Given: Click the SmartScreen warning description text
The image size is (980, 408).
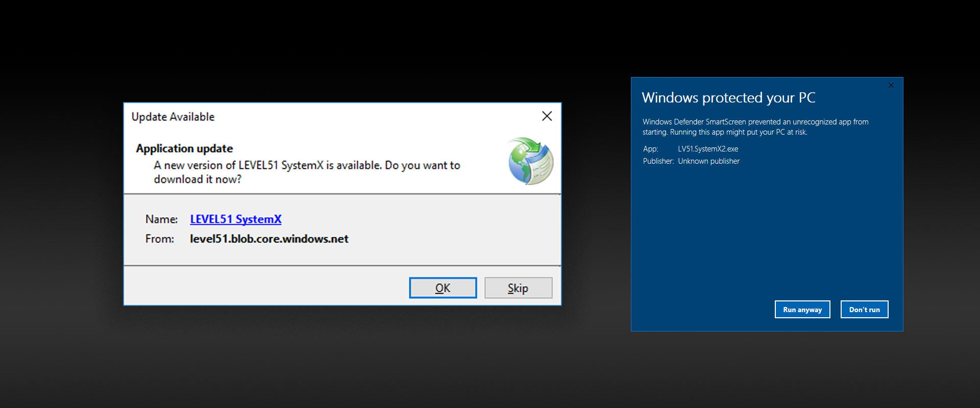Looking at the screenshot, I should tap(755, 127).
